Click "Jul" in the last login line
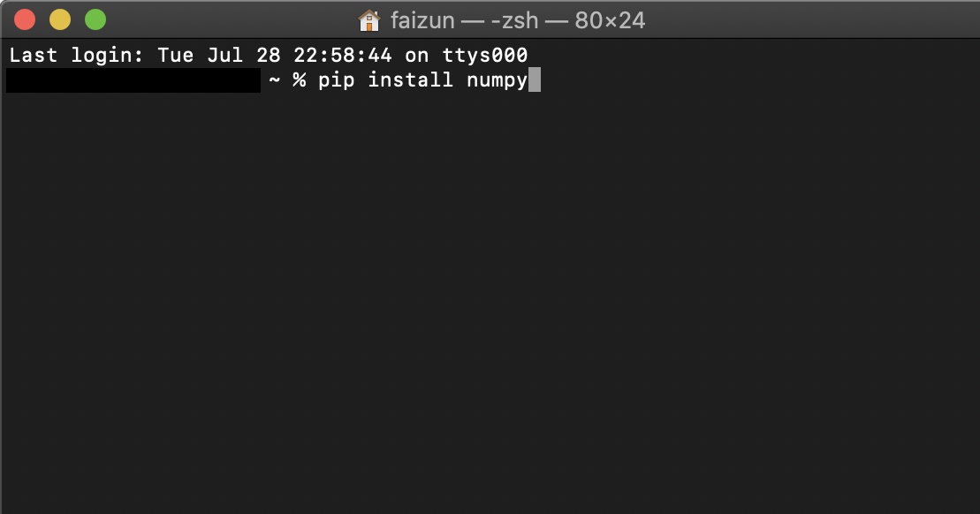Viewport: 980px width, 514px height. click(x=224, y=55)
